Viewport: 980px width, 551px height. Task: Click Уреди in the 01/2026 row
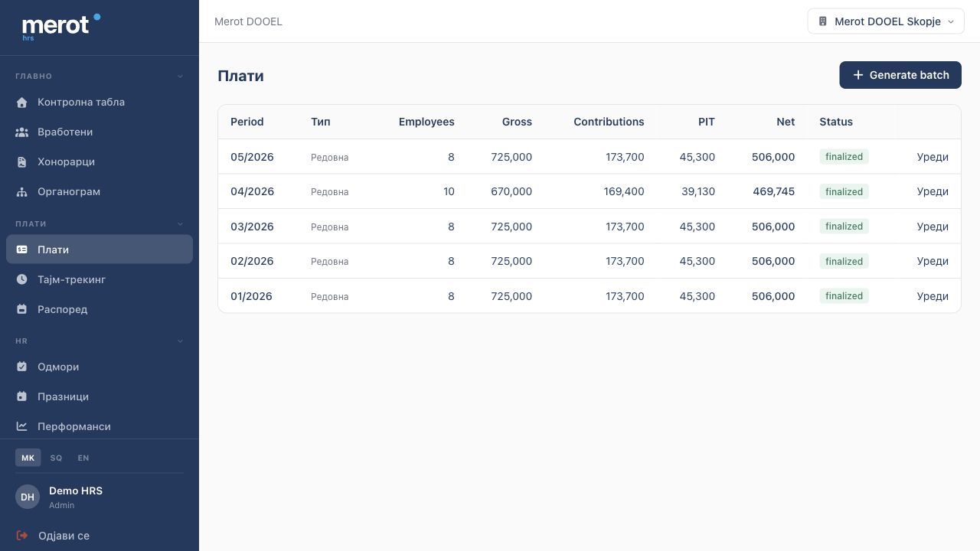pos(933,296)
